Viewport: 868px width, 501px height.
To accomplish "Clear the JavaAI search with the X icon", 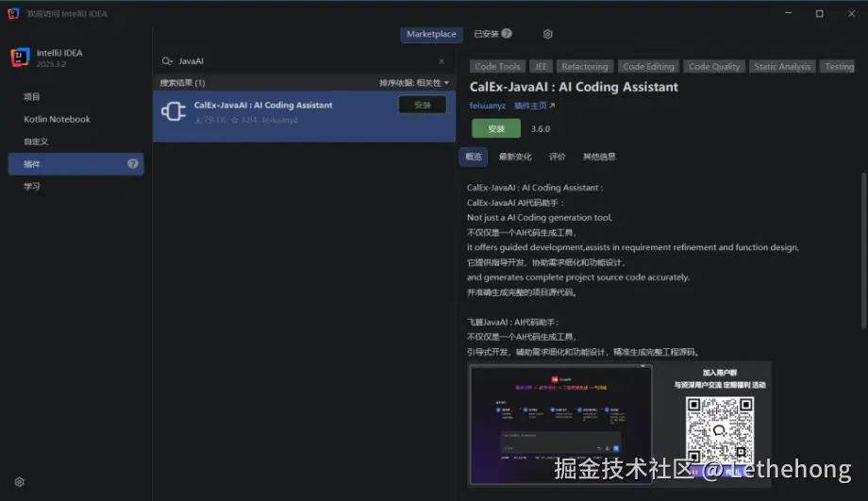I will click(442, 61).
